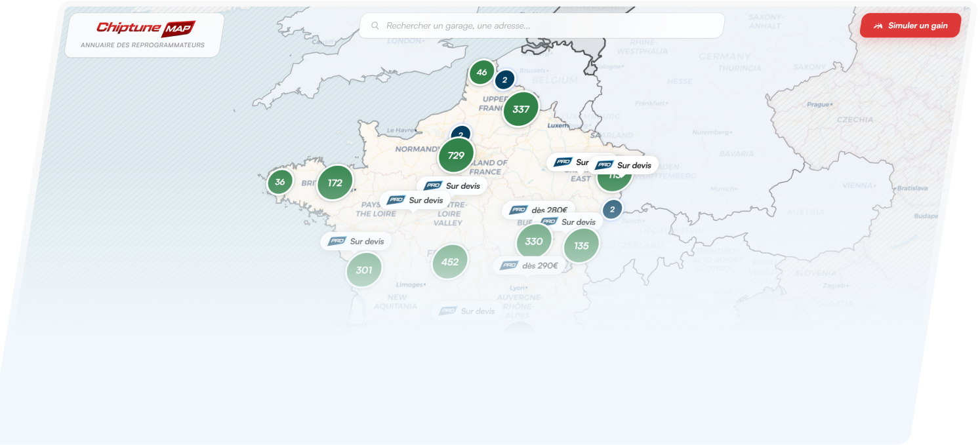Expand the 301 cluster marker

364,270
